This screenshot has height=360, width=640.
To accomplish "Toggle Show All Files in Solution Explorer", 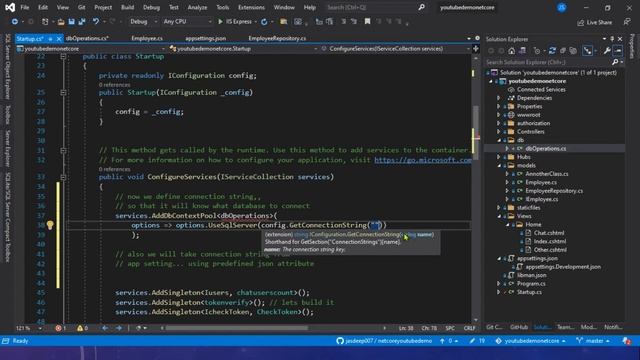I will (573, 51).
